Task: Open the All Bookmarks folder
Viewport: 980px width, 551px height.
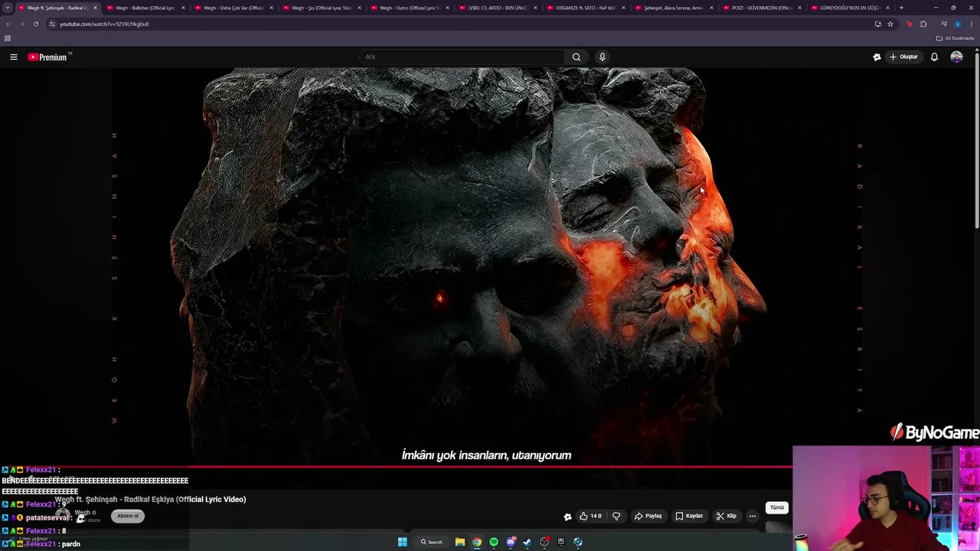Action: coord(955,38)
